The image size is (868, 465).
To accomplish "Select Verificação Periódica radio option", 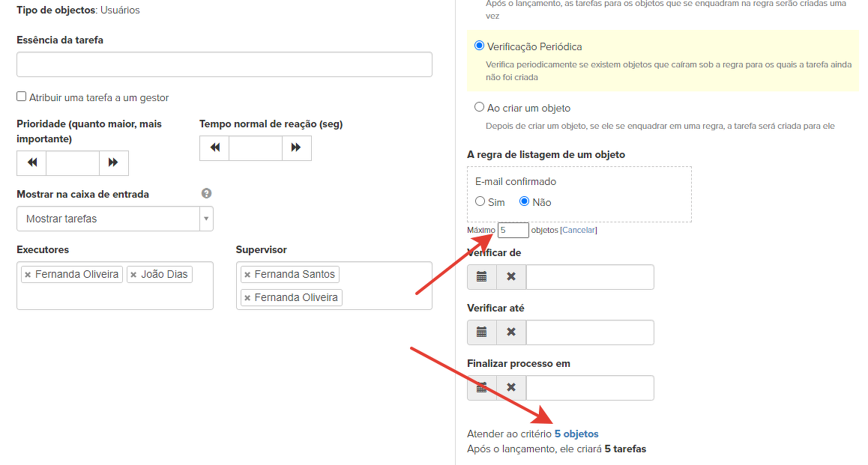I will [480, 46].
